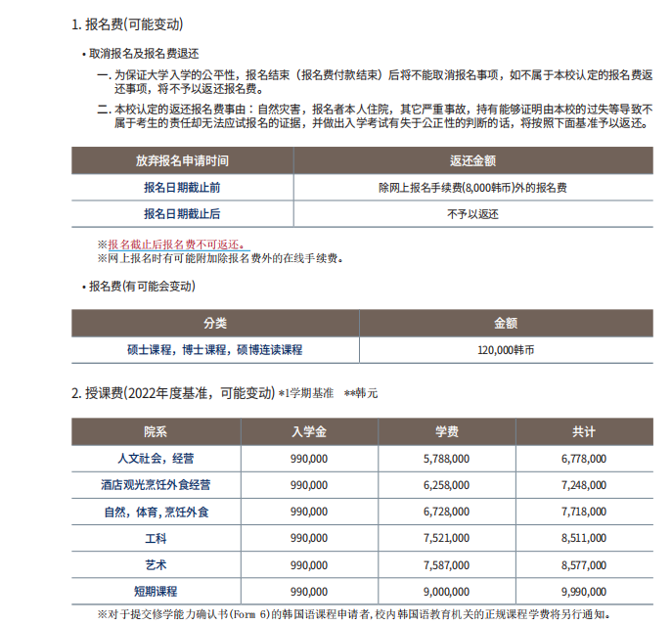Screen dimensions: 672x625
Task: Click paragraph "二" about 本校认定的返还报名费事由
Action: tap(375, 115)
